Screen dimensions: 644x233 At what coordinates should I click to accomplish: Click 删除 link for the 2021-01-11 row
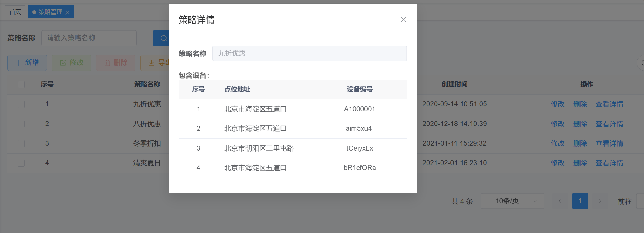coord(580,143)
